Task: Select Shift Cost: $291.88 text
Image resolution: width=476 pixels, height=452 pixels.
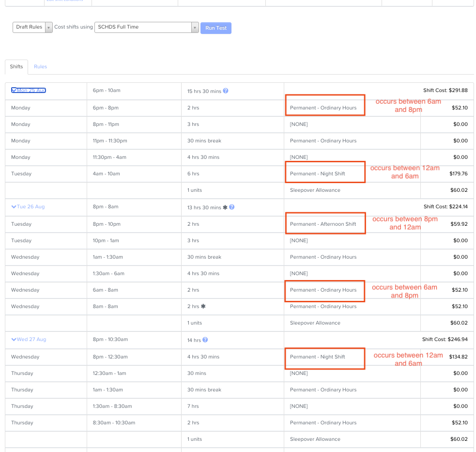Action: click(445, 90)
